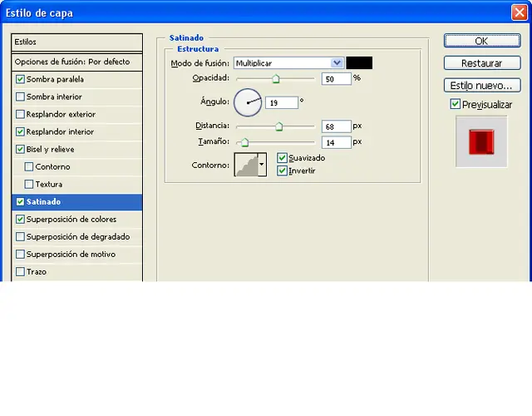Select Opciones de fusión: Por defecto
The height and width of the screenshot is (416, 532).
(x=76, y=62)
